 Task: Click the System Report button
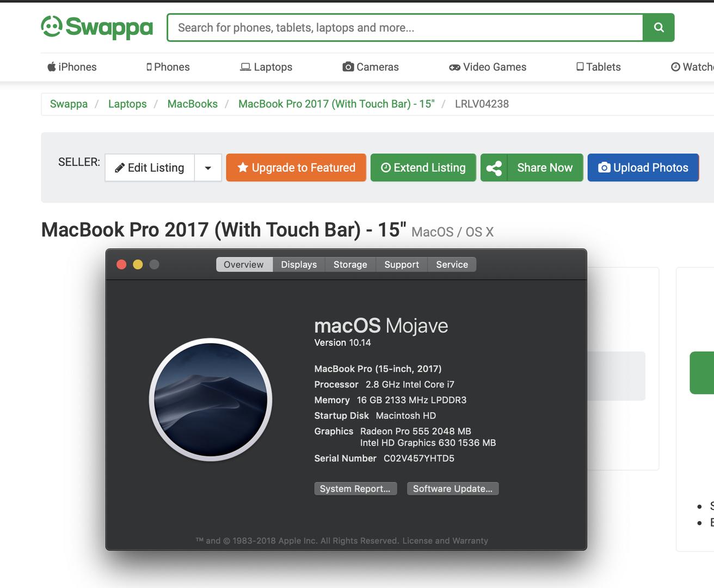pos(355,489)
